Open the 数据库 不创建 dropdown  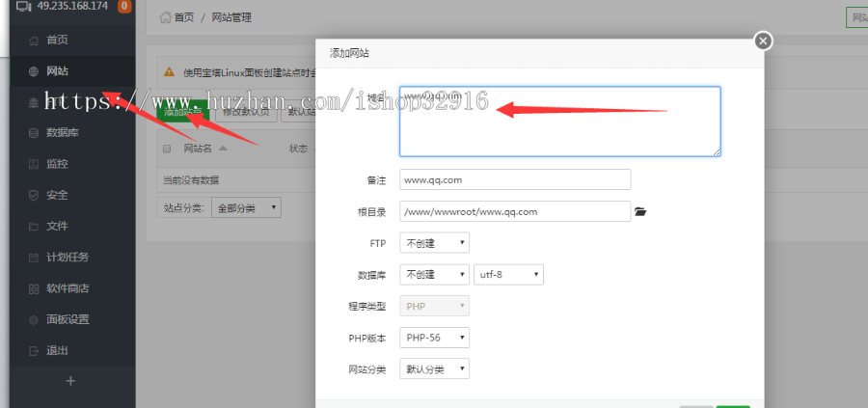[435, 275]
